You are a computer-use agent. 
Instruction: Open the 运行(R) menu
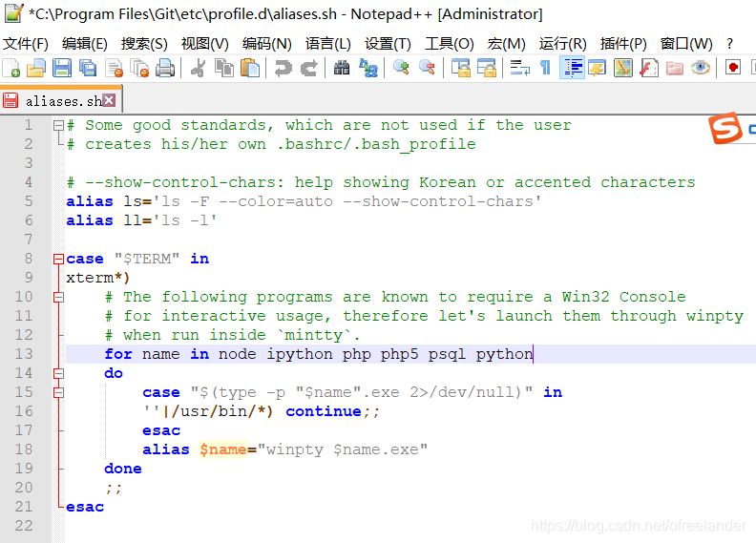pos(562,44)
